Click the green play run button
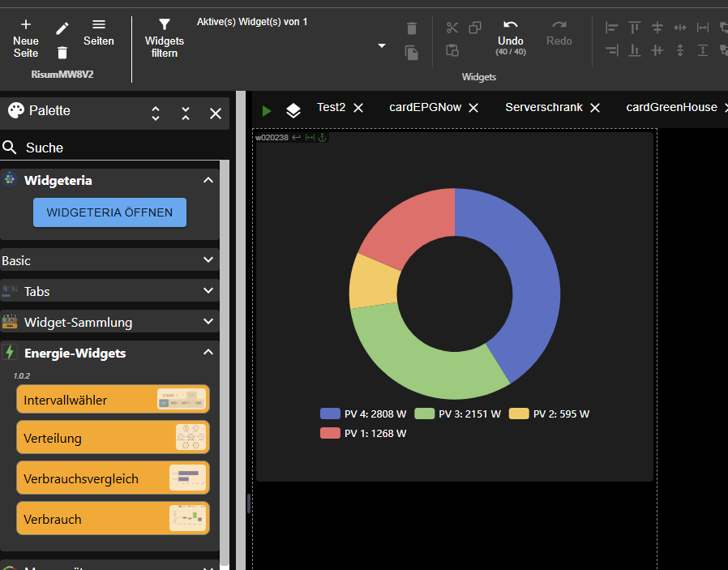728x570 pixels. pos(267,110)
